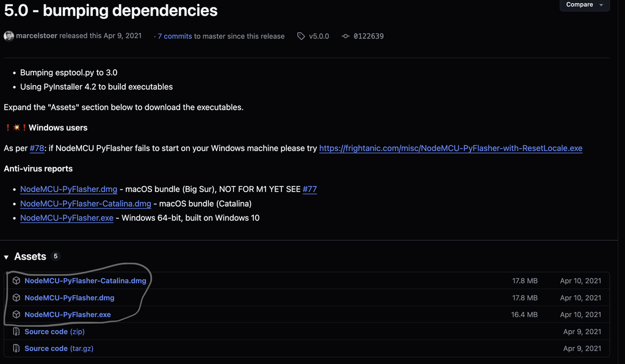
Task: Open the 7 commits link
Action: [x=175, y=37]
